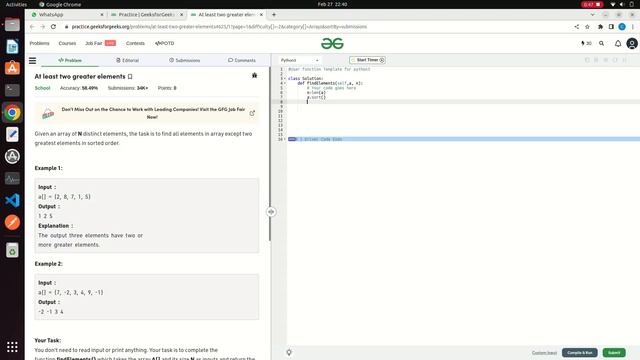Open the Problems nav menu

(39, 43)
